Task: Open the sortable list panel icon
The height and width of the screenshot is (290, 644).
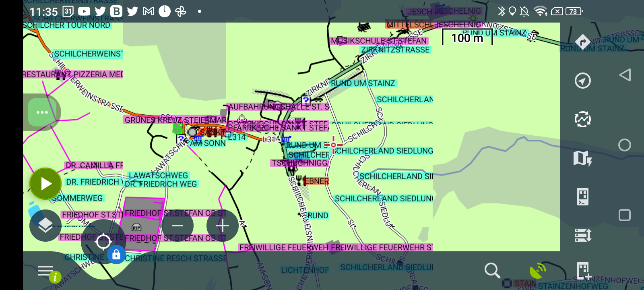Action: pos(582,235)
